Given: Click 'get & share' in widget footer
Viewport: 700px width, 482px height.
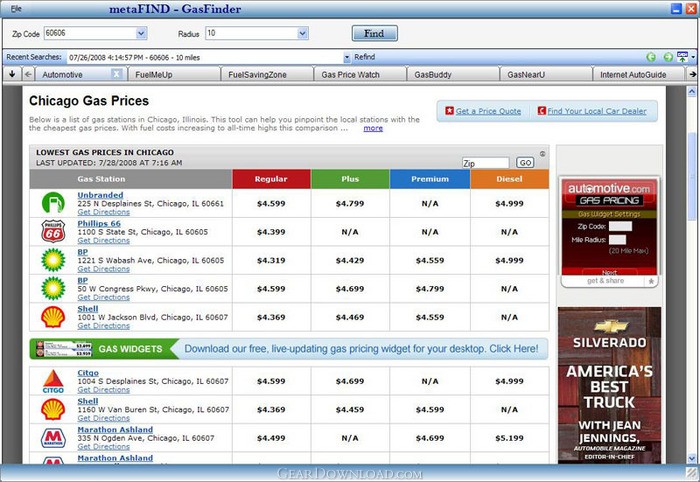Looking at the screenshot, I should click(605, 281).
